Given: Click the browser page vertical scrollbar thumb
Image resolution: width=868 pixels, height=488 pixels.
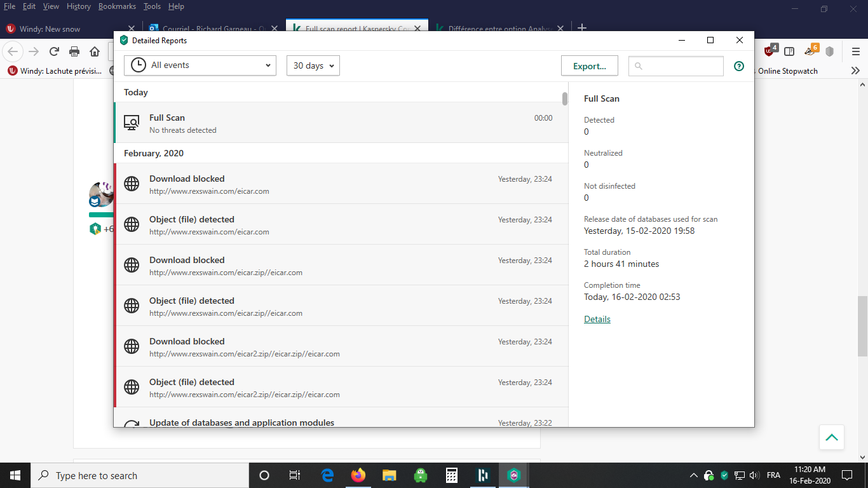Looking at the screenshot, I should coord(862,326).
